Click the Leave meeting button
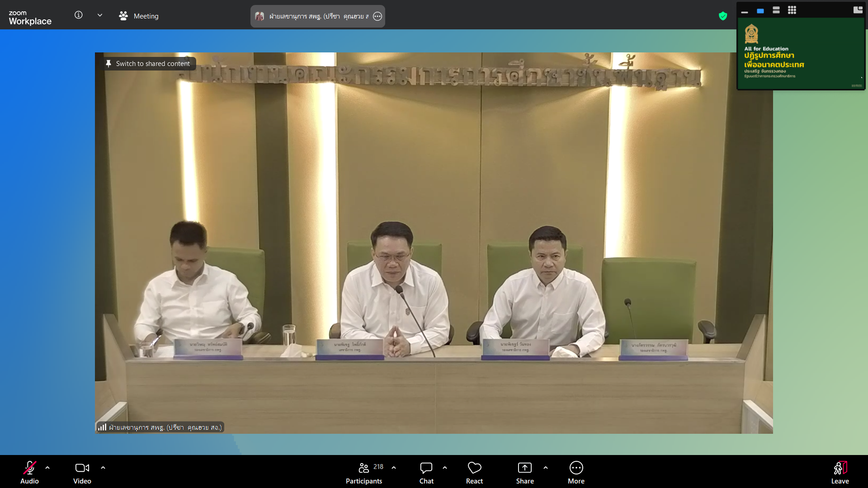 [840, 472]
